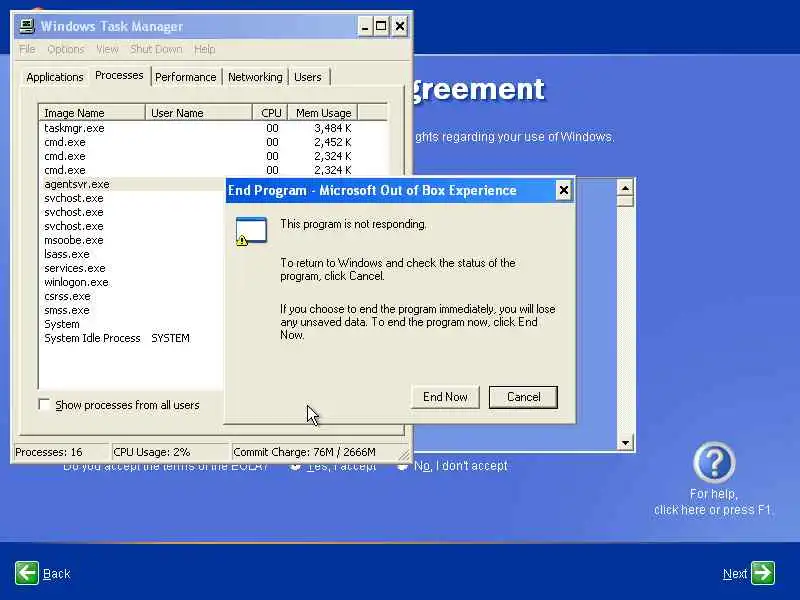
Task: Click the green Next arrow icon
Action: point(763,573)
